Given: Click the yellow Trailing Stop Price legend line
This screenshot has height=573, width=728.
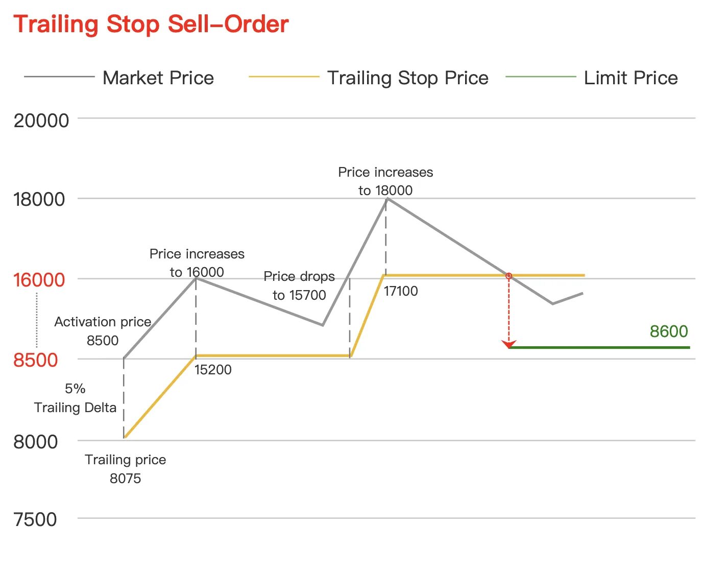Looking at the screenshot, I should [284, 77].
